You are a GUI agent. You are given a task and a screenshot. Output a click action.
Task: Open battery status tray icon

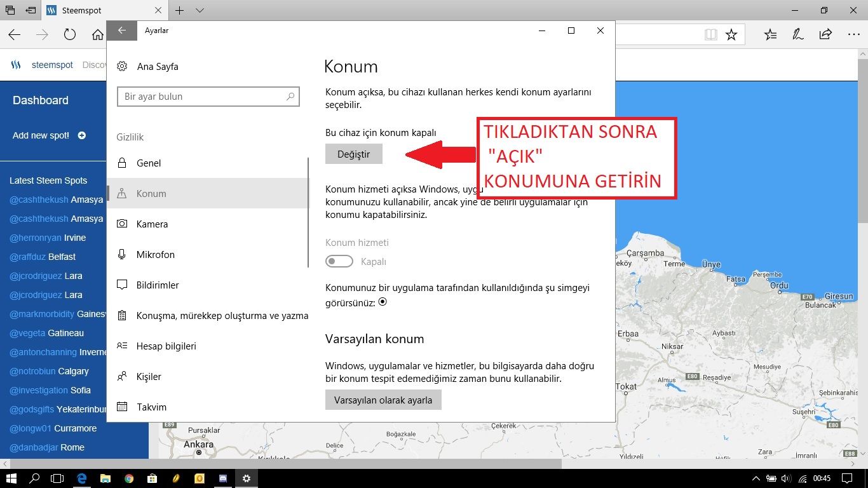point(771,478)
